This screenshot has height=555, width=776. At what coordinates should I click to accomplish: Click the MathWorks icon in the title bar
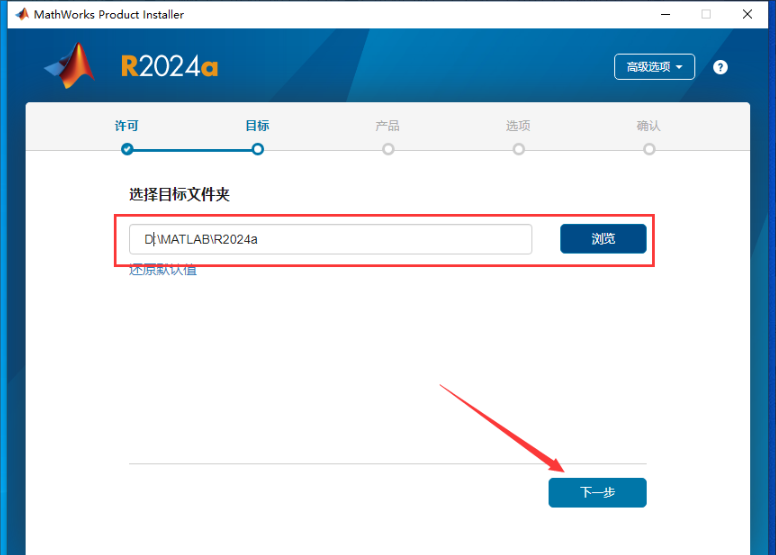point(22,14)
